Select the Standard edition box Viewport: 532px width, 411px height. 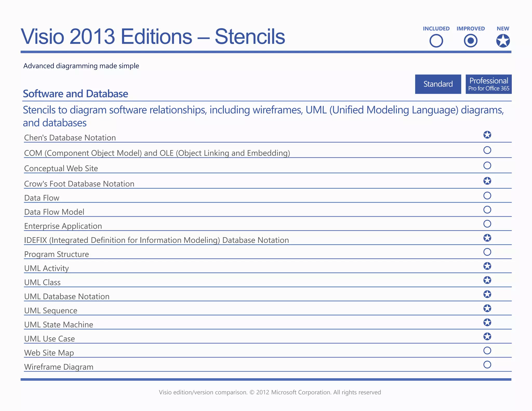point(438,84)
